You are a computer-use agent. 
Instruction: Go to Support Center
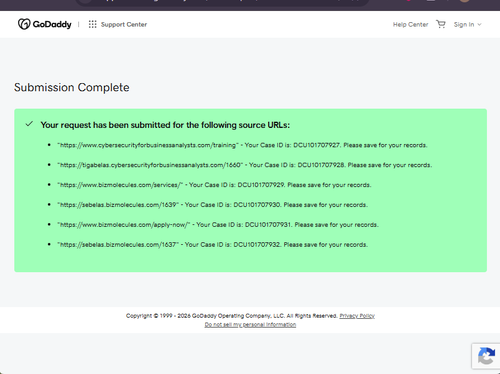pyautogui.click(x=124, y=24)
